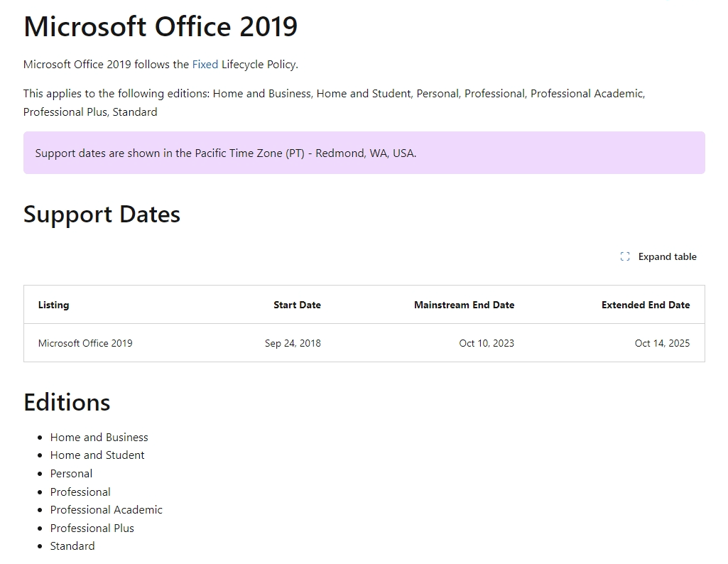Select the Extended End Date header

coord(646,305)
